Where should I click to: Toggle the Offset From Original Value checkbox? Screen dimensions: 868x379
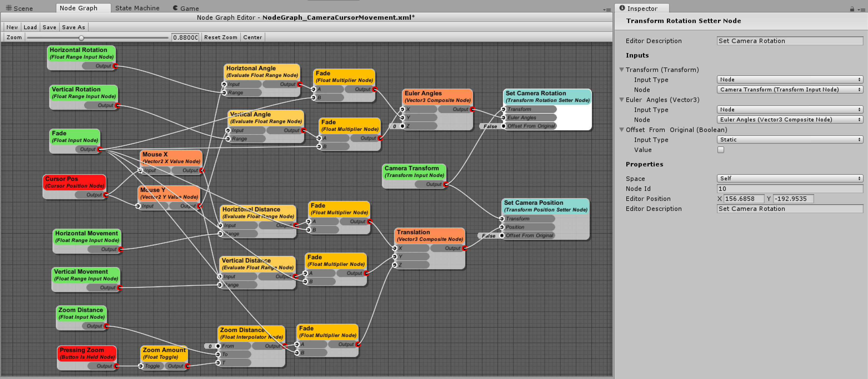click(721, 150)
